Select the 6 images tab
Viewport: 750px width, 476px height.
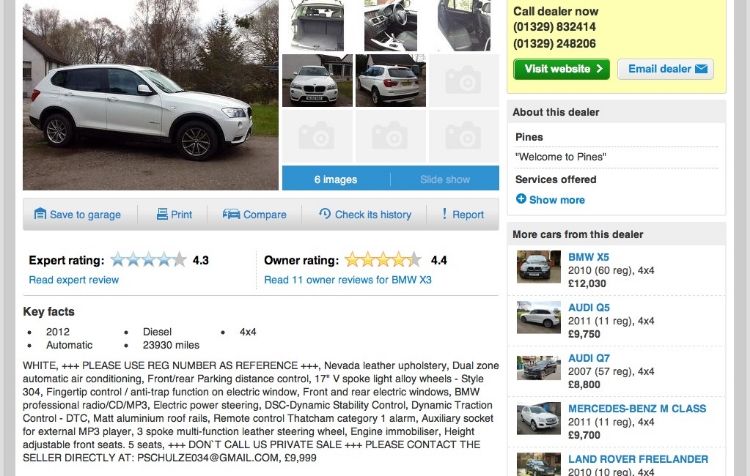click(x=336, y=179)
